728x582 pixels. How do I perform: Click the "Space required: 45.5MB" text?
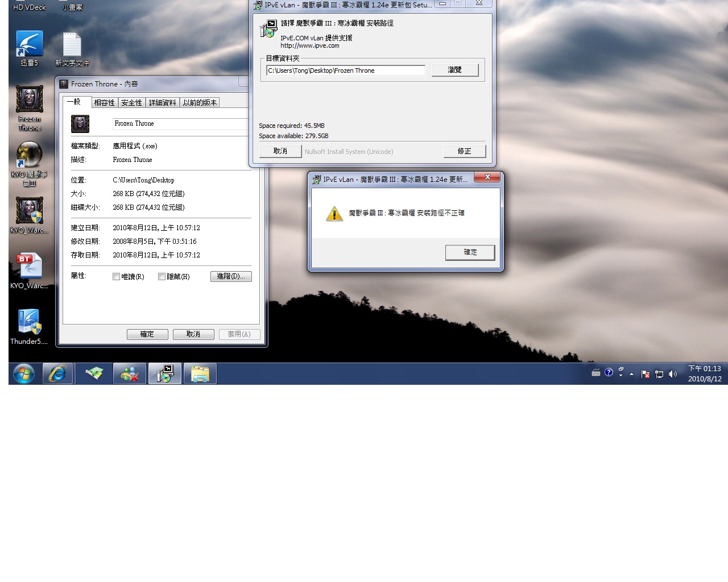(x=292, y=126)
